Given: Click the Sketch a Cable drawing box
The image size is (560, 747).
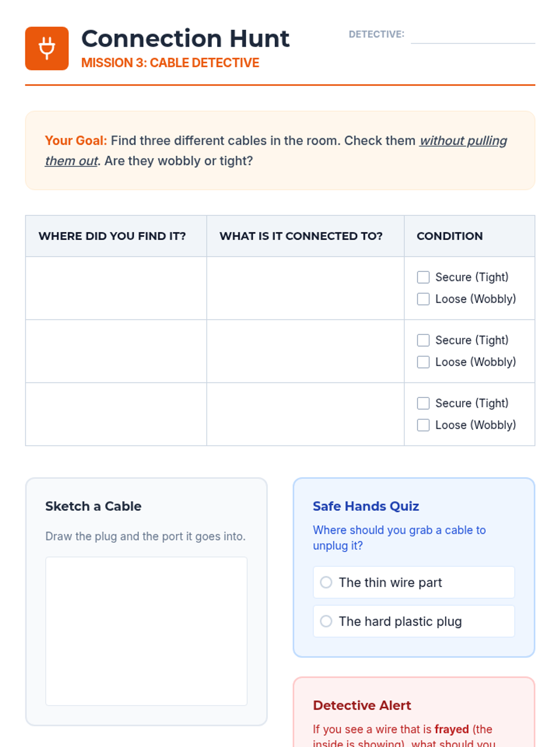Looking at the screenshot, I should point(146,631).
